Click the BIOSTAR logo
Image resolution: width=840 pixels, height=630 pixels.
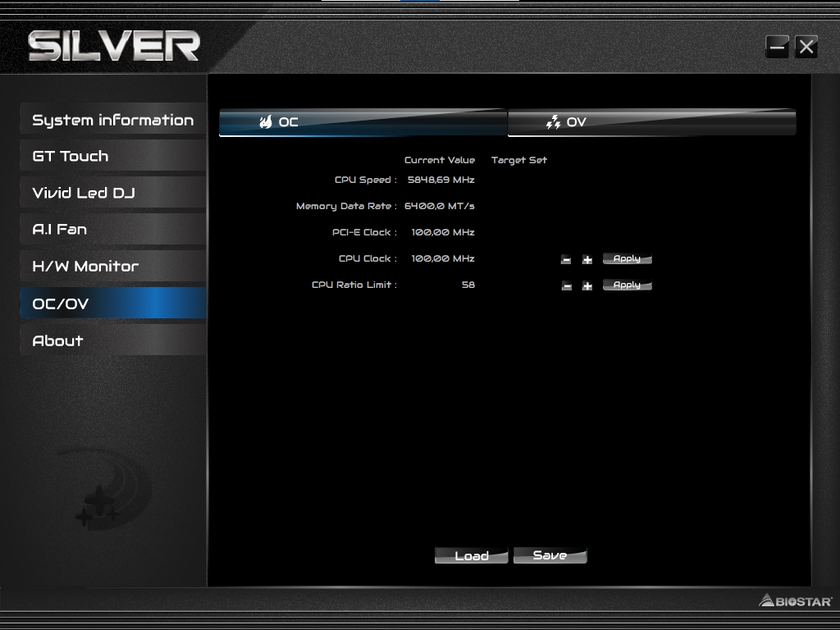(x=796, y=600)
